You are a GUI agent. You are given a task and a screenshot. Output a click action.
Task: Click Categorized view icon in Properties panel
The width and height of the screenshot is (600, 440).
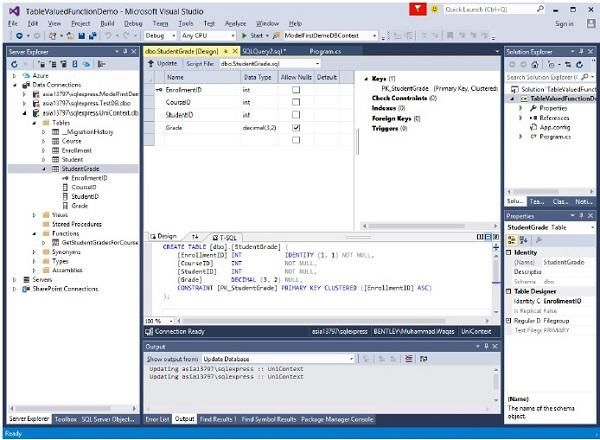coord(511,240)
